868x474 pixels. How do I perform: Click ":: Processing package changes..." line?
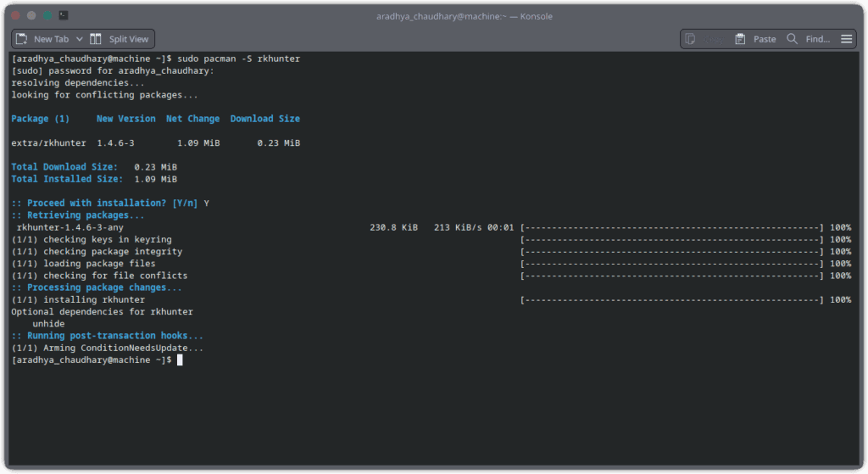(97, 288)
